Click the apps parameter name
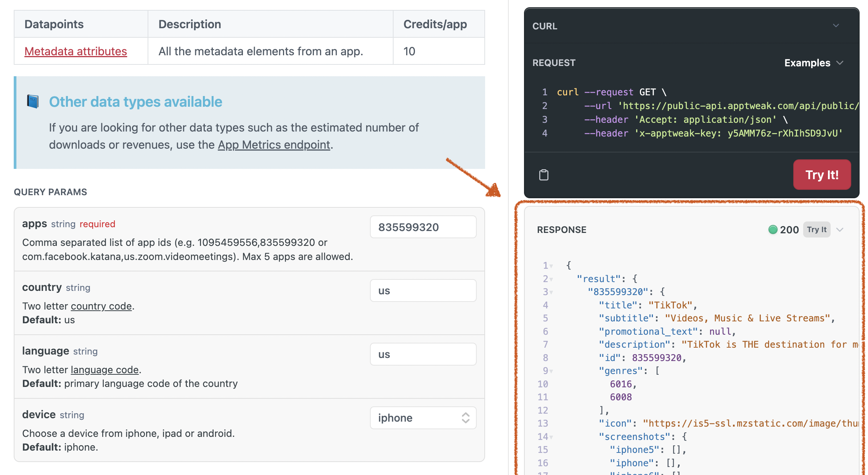Image resolution: width=868 pixels, height=475 pixels. 34,224
